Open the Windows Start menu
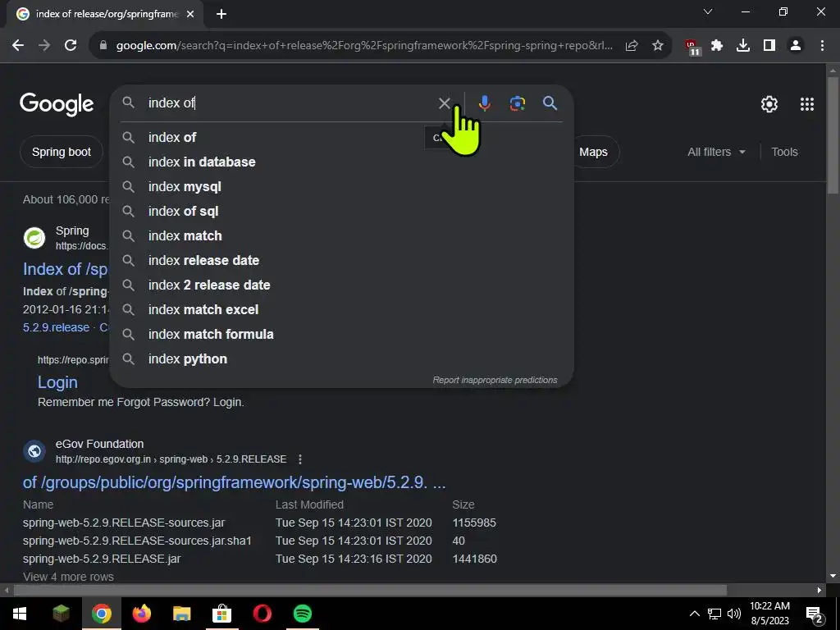The image size is (840, 630). (x=20, y=614)
